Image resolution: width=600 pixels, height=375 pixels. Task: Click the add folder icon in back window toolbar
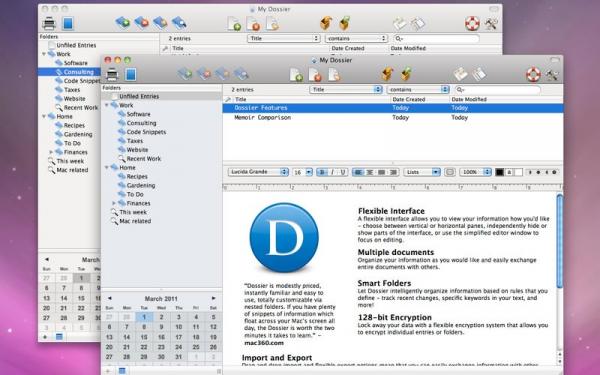click(122, 23)
